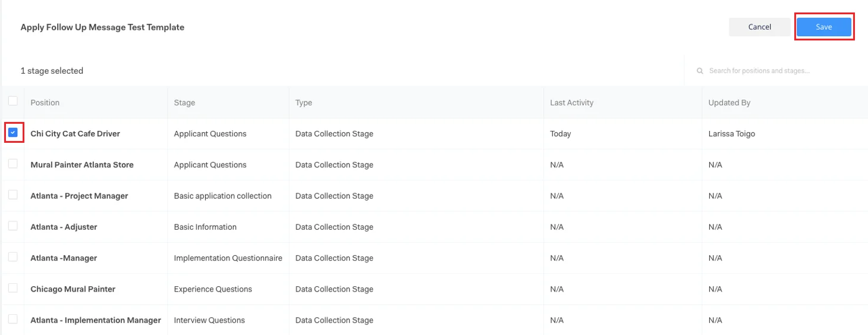The width and height of the screenshot is (868, 335).
Task: Click Applicant Questions for Mural Painter Atlanta Store
Action: 210,165
